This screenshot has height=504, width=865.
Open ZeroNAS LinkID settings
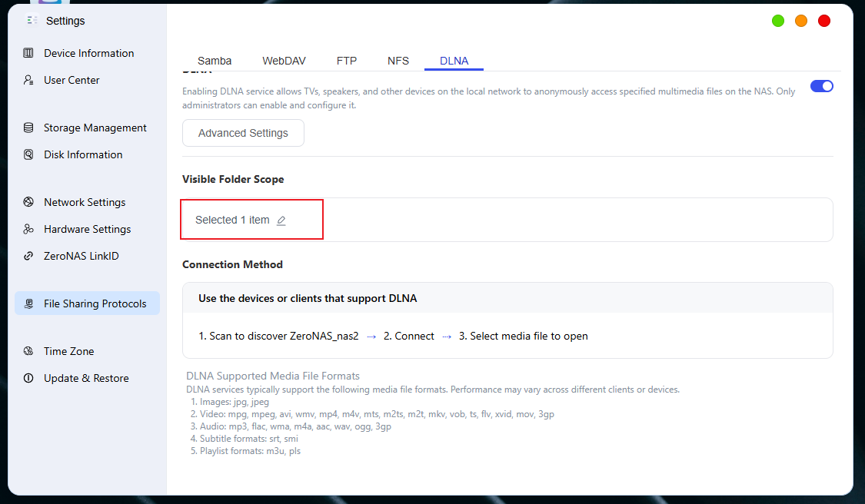click(81, 256)
